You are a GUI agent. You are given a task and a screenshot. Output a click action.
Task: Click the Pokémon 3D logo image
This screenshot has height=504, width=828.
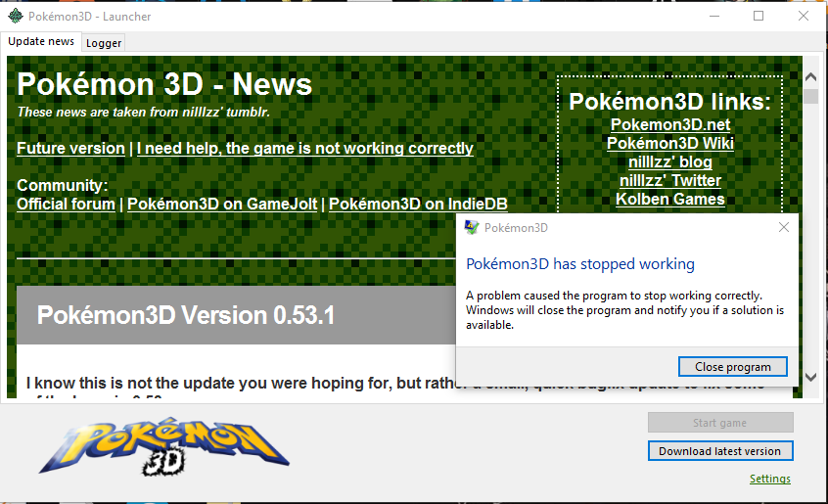point(164,446)
